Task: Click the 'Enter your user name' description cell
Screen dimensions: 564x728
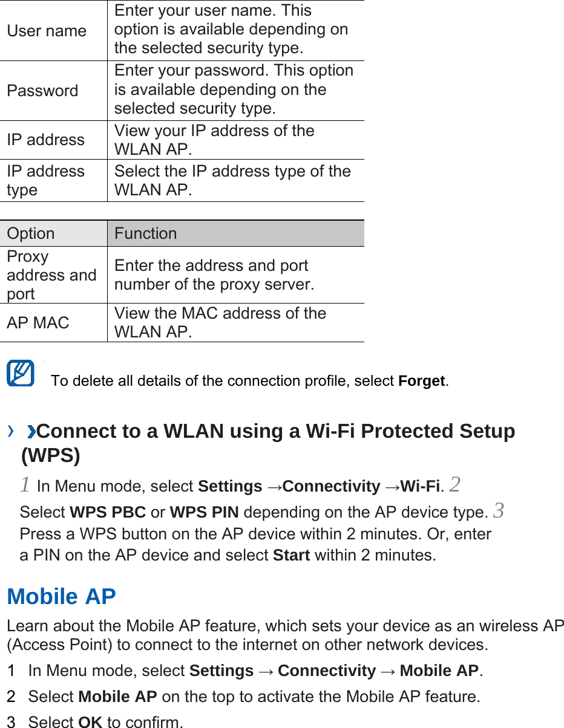Action: tap(231, 29)
